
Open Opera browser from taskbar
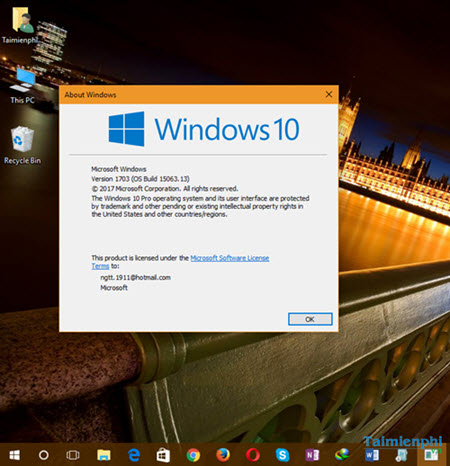tap(253, 455)
